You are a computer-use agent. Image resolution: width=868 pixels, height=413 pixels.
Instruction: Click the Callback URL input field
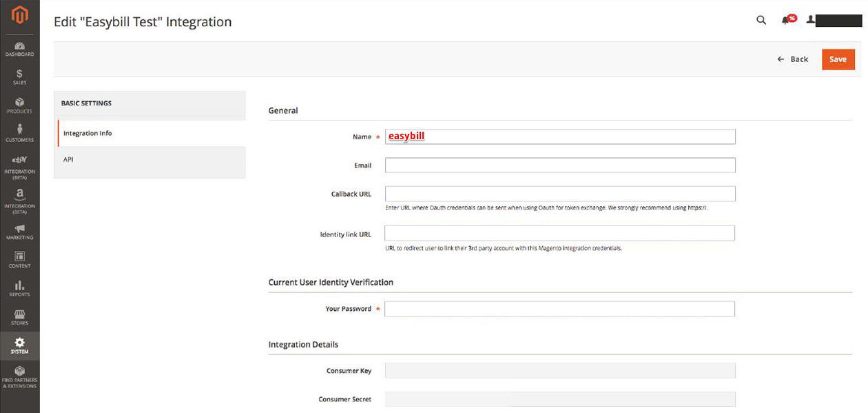point(560,194)
